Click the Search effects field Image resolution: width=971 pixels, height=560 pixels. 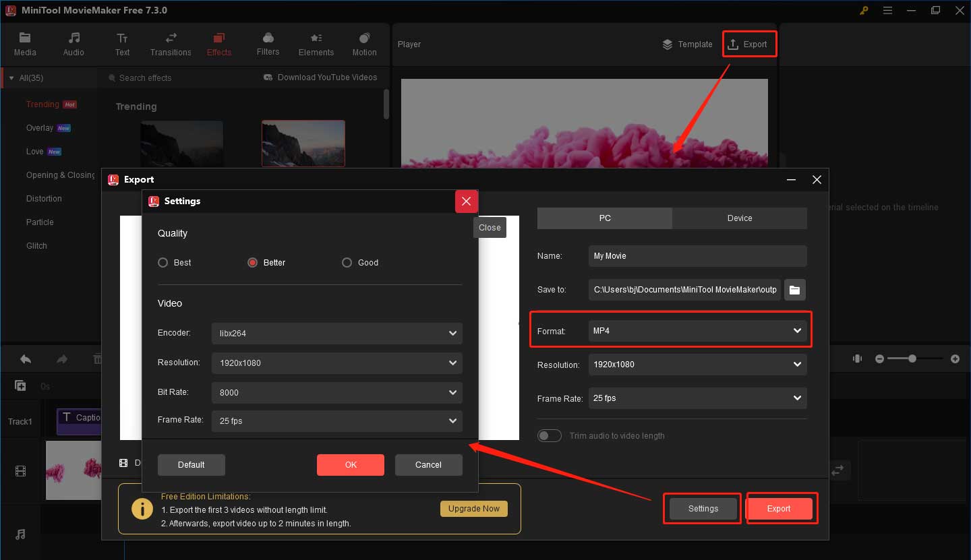coord(145,78)
